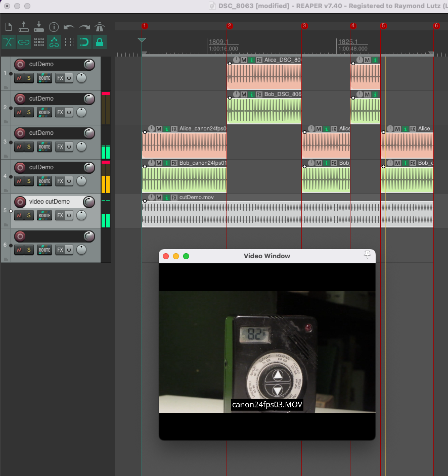Solo track 3

(x=29, y=147)
